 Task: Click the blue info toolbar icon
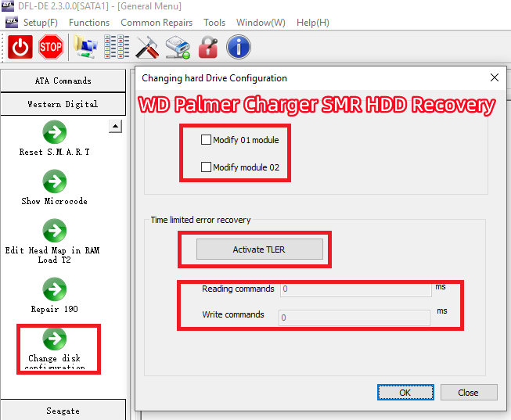tap(239, 47)
